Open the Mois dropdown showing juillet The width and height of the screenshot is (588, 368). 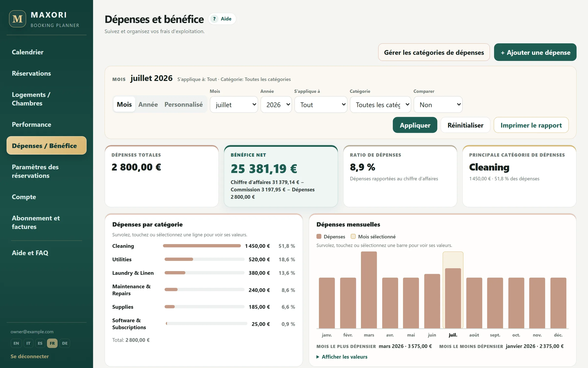(234, 105)
